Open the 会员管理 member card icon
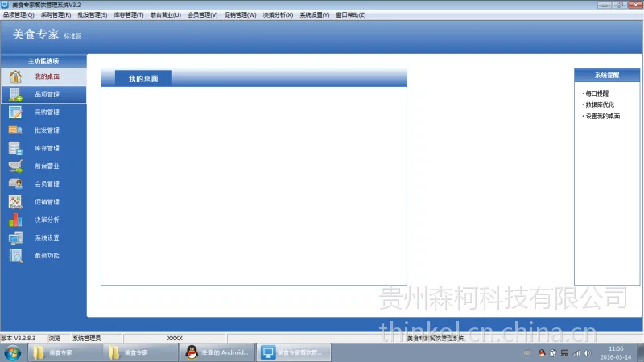Screen dimensions: 644x362 click(x=15, y=184)
